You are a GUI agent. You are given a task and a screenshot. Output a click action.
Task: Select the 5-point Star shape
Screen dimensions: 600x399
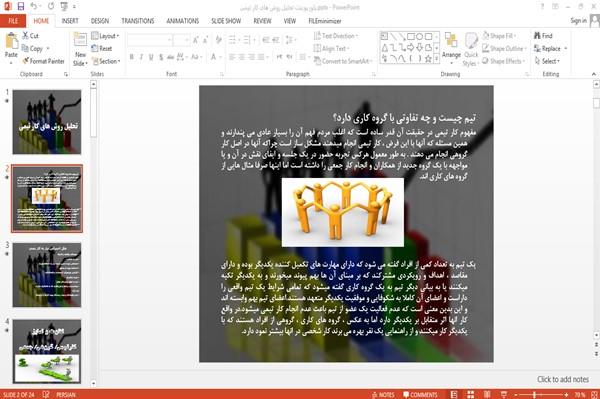[x=428, y=59]
